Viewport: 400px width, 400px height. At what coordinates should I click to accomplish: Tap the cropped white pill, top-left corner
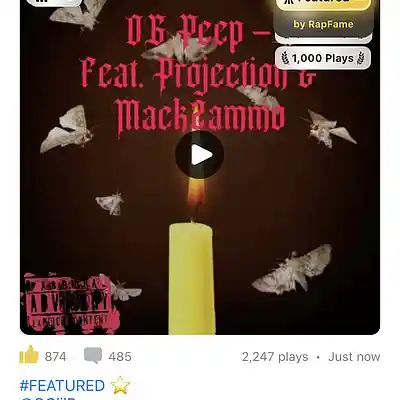tap(53, 3)
